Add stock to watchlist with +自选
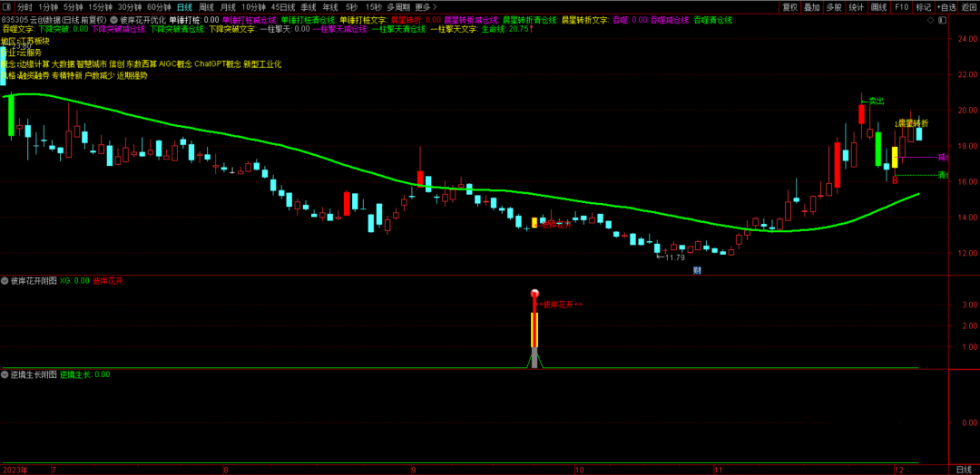The height and width of the screenshot is (475, 980). [x=946, y=6]
